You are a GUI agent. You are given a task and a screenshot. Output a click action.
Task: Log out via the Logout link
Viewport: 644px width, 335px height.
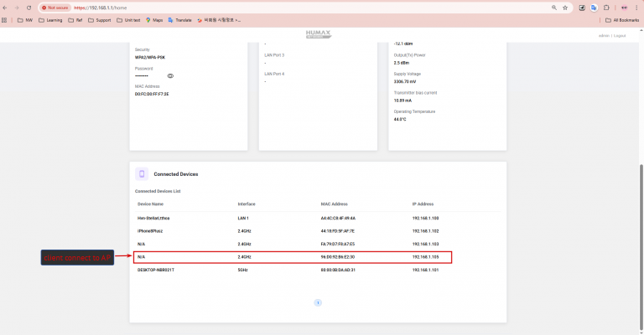click(x=620, y=36)
